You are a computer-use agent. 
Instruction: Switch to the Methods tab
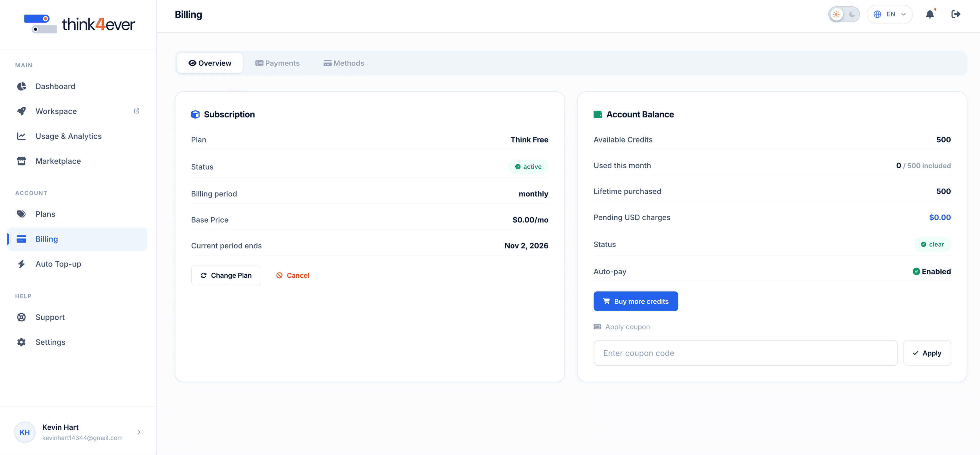pyautogui.click(x=344, y=63)
